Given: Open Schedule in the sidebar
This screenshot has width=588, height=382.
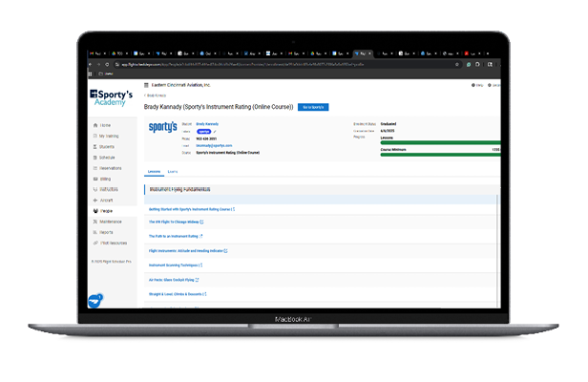Looking at the screenshot, I should coord(107,158).
